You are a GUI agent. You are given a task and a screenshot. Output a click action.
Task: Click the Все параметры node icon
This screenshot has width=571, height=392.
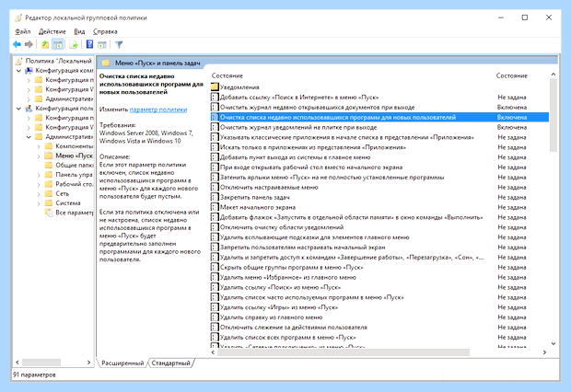pos(49,213)
